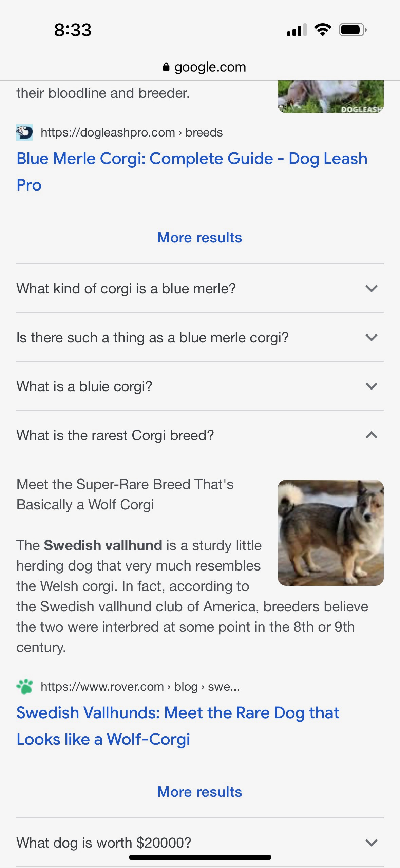Tap the Wi-Fi status icon
Screen dimensions: 400x868
[323, 30]
